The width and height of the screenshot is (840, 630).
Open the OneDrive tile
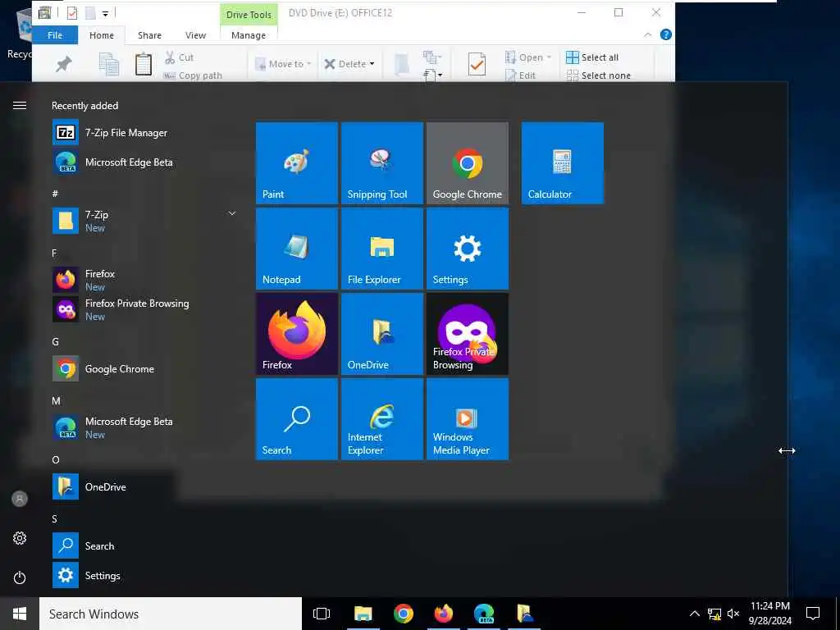(x=382, y=334)
